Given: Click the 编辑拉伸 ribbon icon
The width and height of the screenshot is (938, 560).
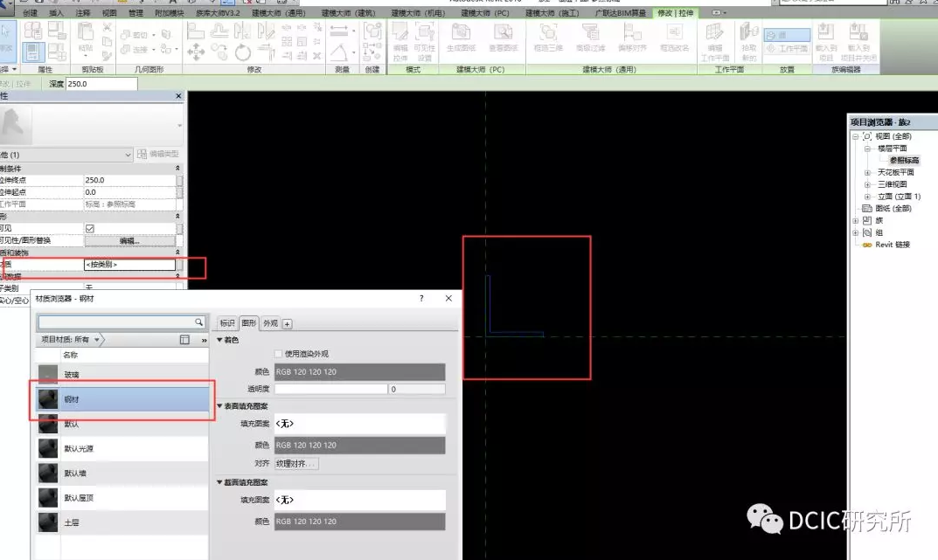Looking at the screenshot, I should (400, 38).
